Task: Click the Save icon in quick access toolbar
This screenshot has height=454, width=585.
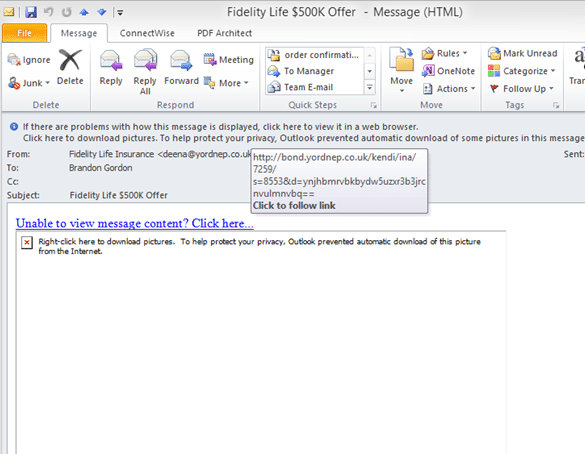Action: point(31,12)
